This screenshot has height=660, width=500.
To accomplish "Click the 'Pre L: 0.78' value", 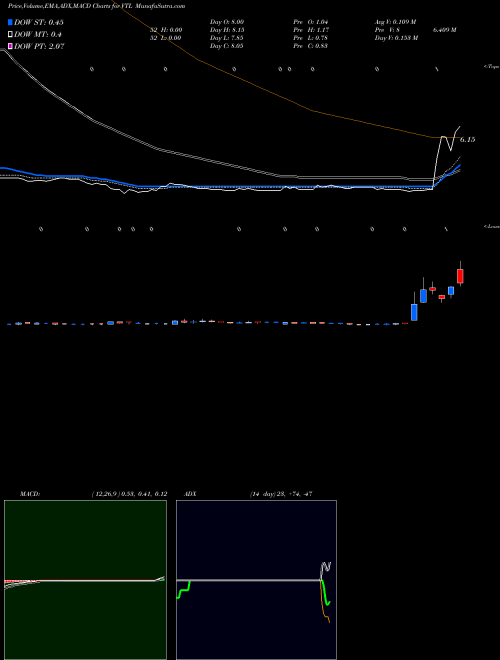I will point(311,38).
